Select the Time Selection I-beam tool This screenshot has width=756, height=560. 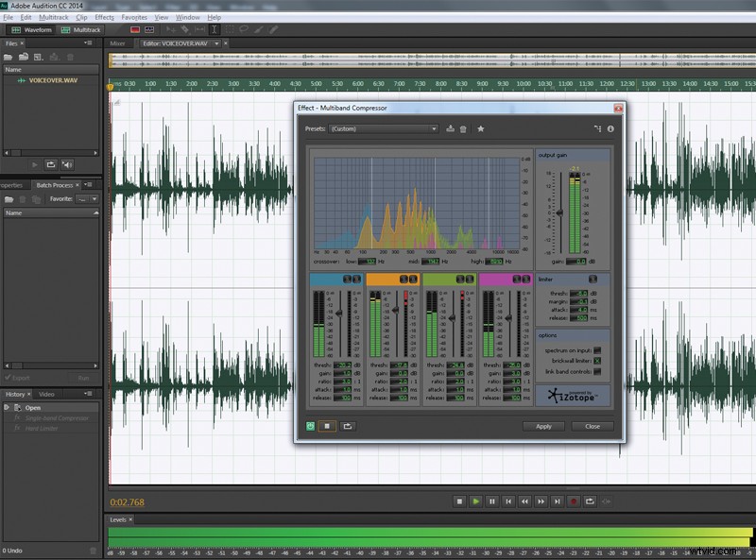click(213, 29)
